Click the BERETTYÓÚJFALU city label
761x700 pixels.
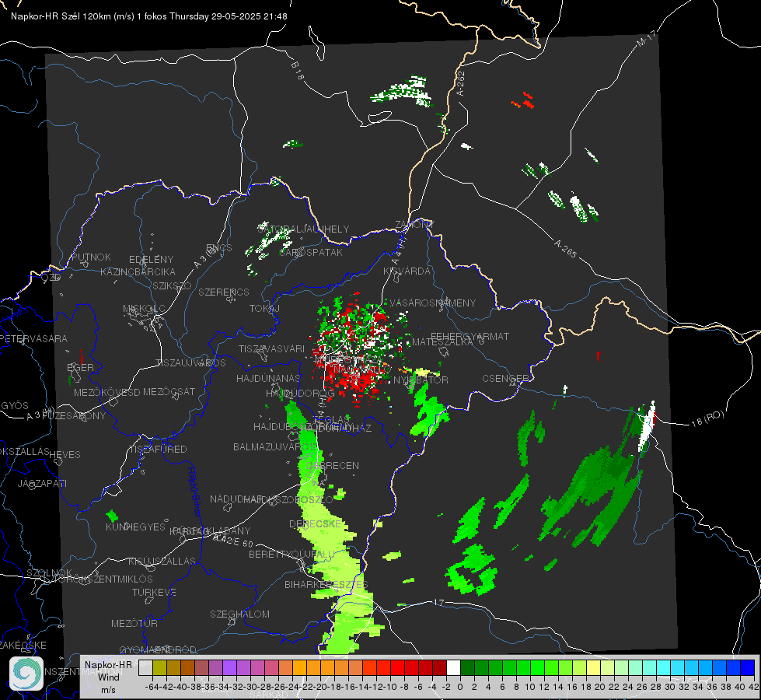(x=291, y=554)
